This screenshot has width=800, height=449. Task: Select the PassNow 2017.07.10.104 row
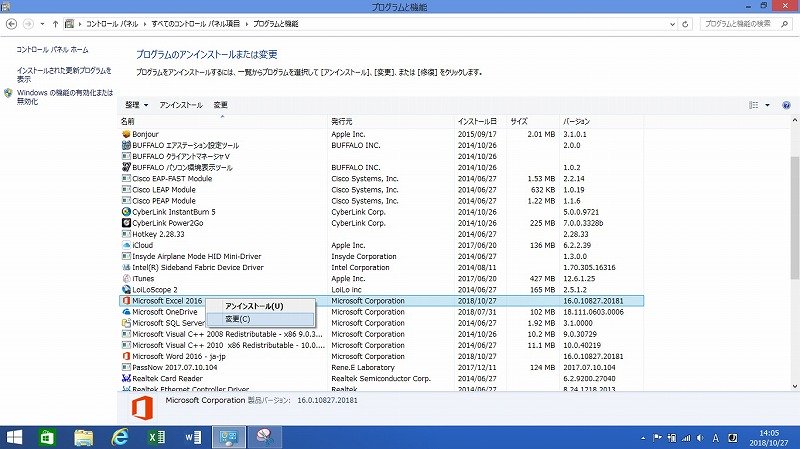pos(381,367)
